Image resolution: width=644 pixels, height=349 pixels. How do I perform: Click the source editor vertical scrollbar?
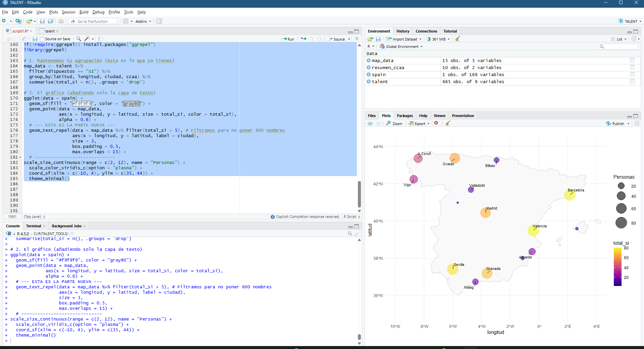[x=359, y=194]
